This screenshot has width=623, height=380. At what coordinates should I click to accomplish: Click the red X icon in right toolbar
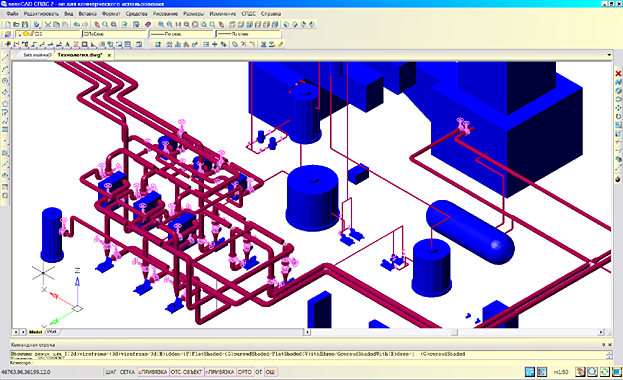point(618,74)
